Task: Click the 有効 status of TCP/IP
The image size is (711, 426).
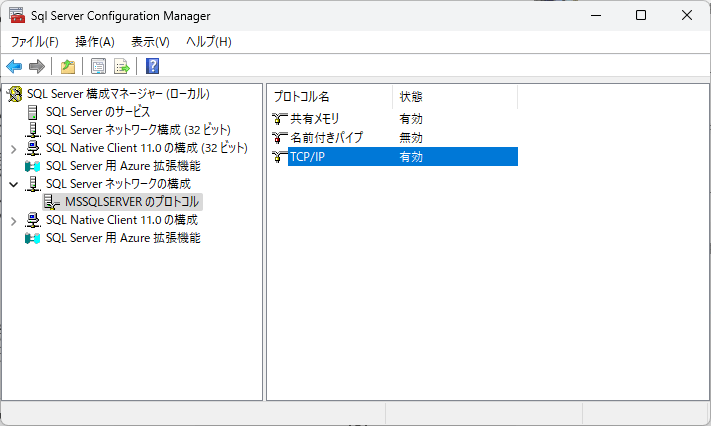Action: (411, 157)
